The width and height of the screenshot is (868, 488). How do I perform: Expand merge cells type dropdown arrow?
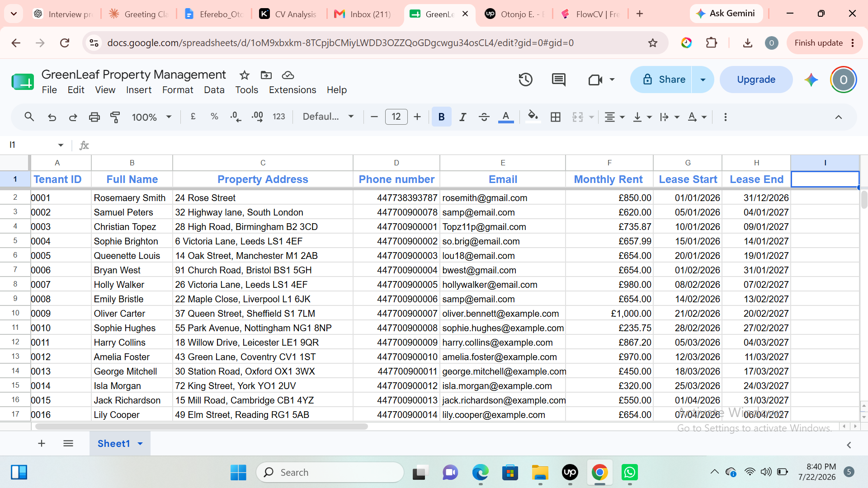coord(591,117)
